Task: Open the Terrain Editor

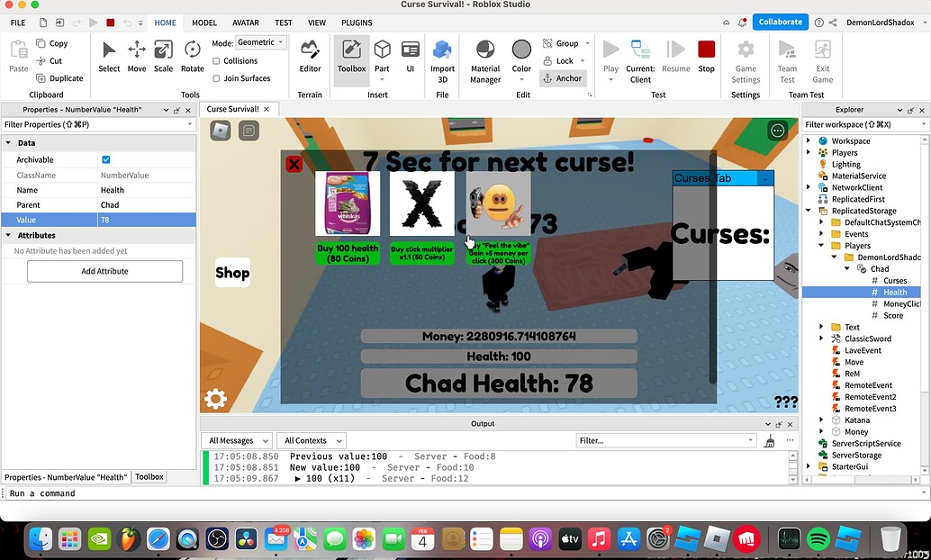Action: (x=310, y=58)
